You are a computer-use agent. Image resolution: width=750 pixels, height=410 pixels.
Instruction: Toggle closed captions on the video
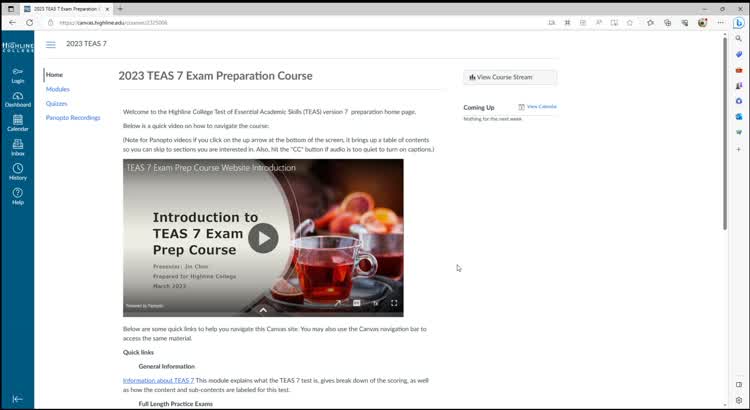coord(356,303)
